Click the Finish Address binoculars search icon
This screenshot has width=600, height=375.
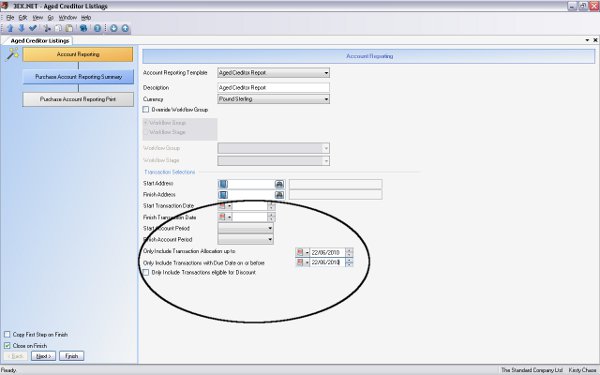pos(280,195)
